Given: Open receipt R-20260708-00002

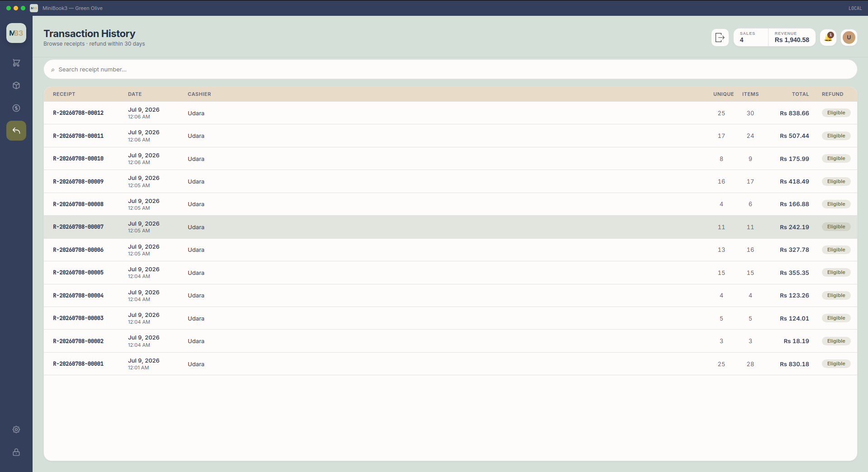Looking at the screenshot, I should point(450,341).
